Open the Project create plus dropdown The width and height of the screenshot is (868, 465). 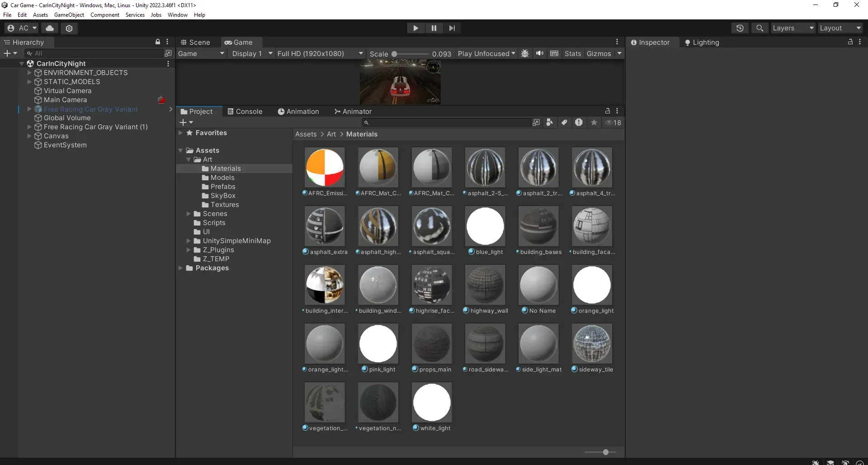pos(186,122)
